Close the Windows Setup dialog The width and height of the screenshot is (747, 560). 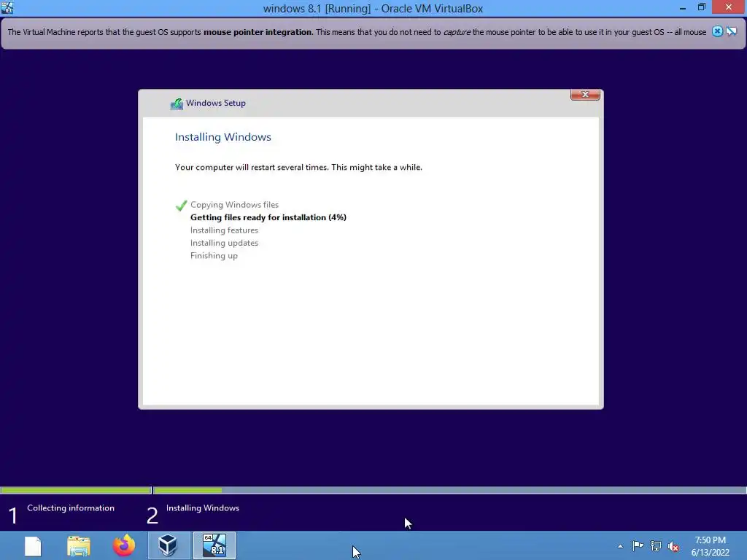click(585, 94)
